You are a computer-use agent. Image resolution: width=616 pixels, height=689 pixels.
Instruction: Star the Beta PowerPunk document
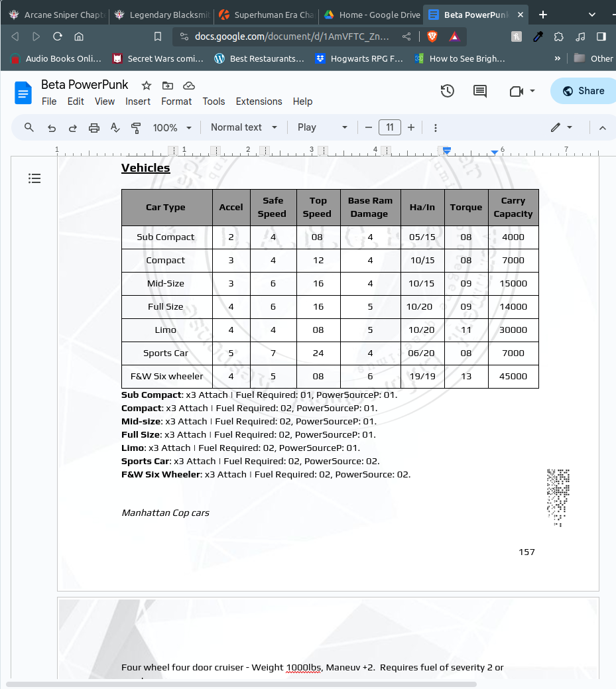click(x=147, y=86)
